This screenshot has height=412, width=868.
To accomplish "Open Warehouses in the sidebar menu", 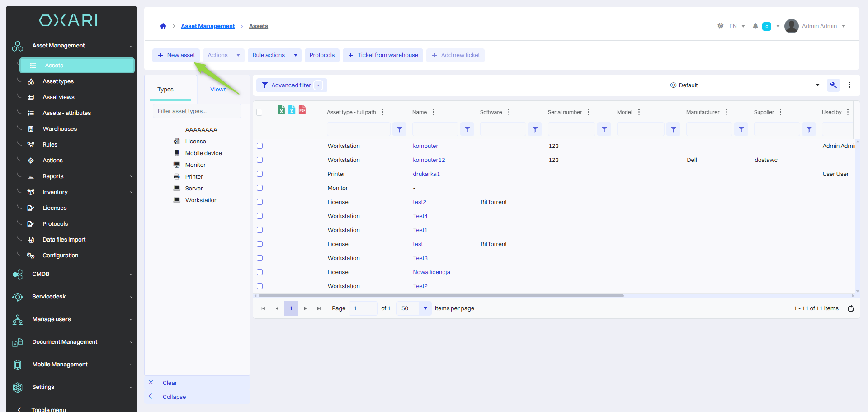I will pyautogui.click(x=60, y=129).
